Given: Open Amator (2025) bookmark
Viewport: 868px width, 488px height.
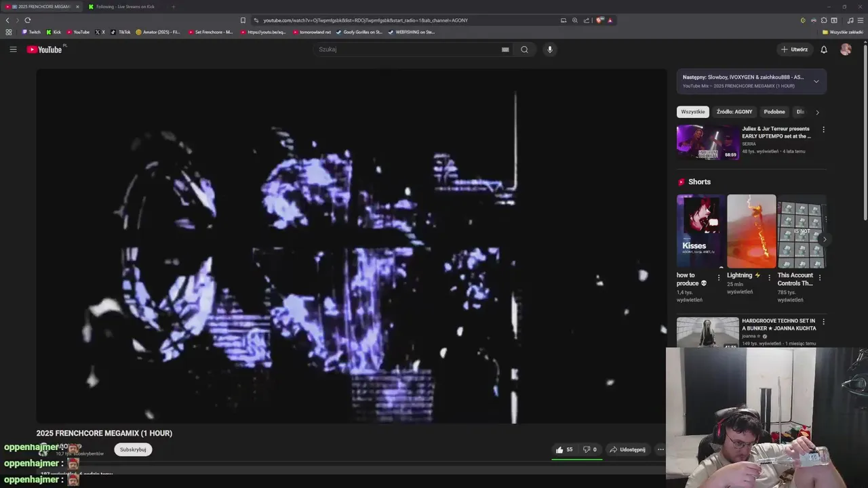Looking at the screenshot, I should point(158,32).
